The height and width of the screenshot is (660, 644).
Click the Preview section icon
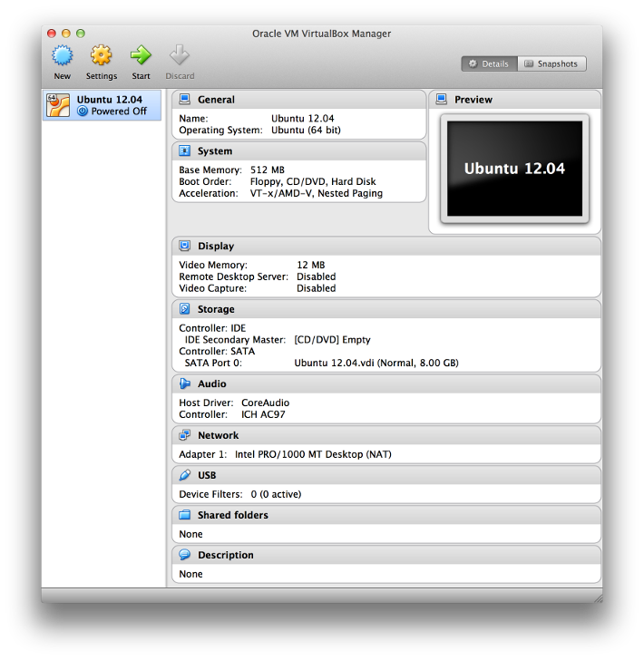pos(441,100)
